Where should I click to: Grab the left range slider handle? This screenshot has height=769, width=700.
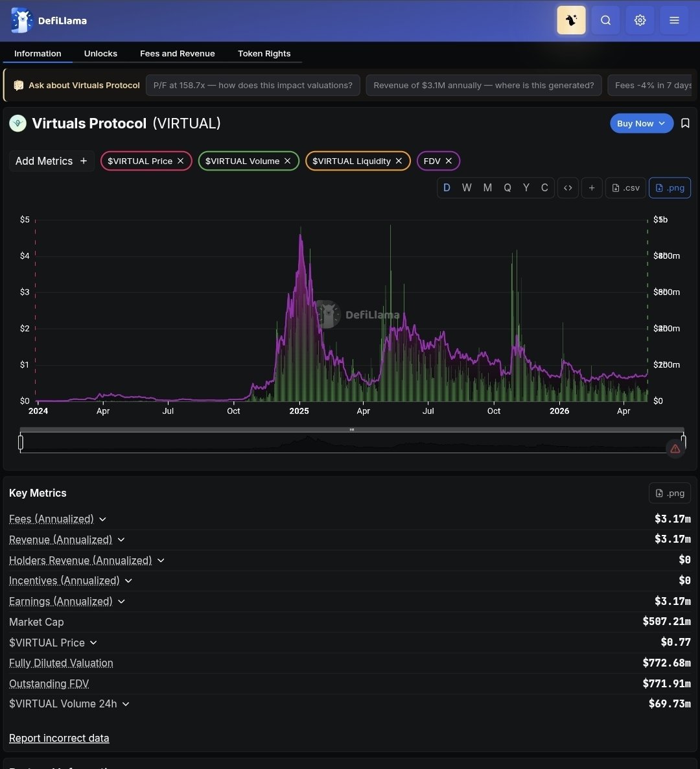[21, 442]
